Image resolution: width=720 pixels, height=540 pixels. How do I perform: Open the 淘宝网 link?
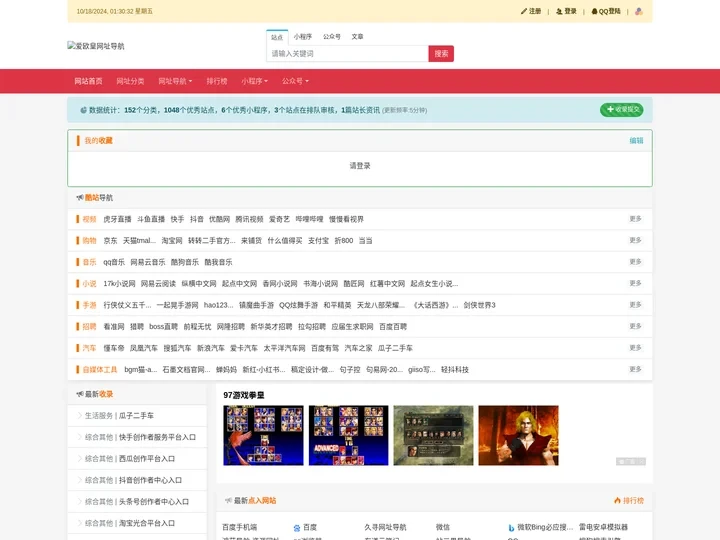[x=172, y=241]
